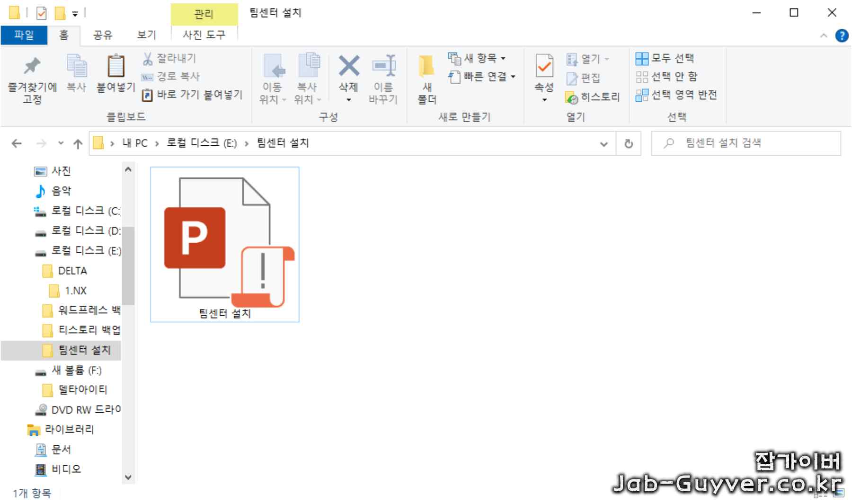Click 편집 edit in ribbon
This screenshot has width=852, height=504.
[583, 78]
